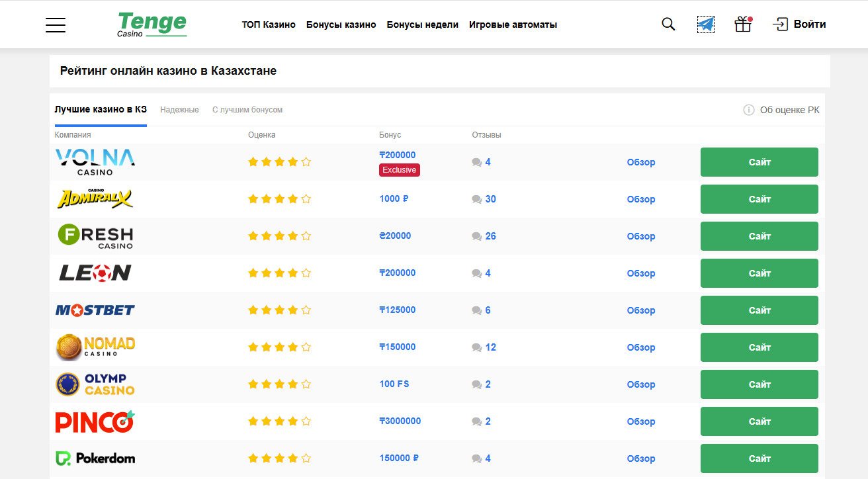Open Обзор link for Admiral X
This screenshot has height=479, width=868.
click(641, 199)
